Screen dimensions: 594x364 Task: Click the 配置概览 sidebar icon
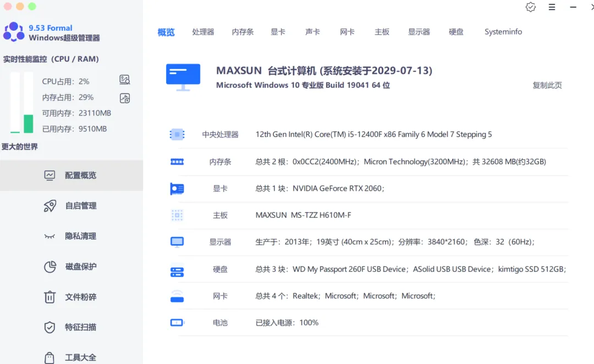click(x=50, y=175)
